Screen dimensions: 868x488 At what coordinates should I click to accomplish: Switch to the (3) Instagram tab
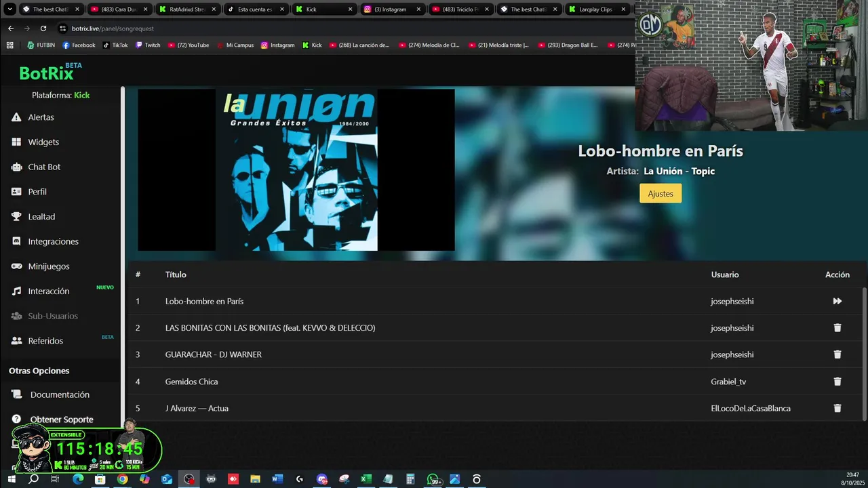click(392, 9)
